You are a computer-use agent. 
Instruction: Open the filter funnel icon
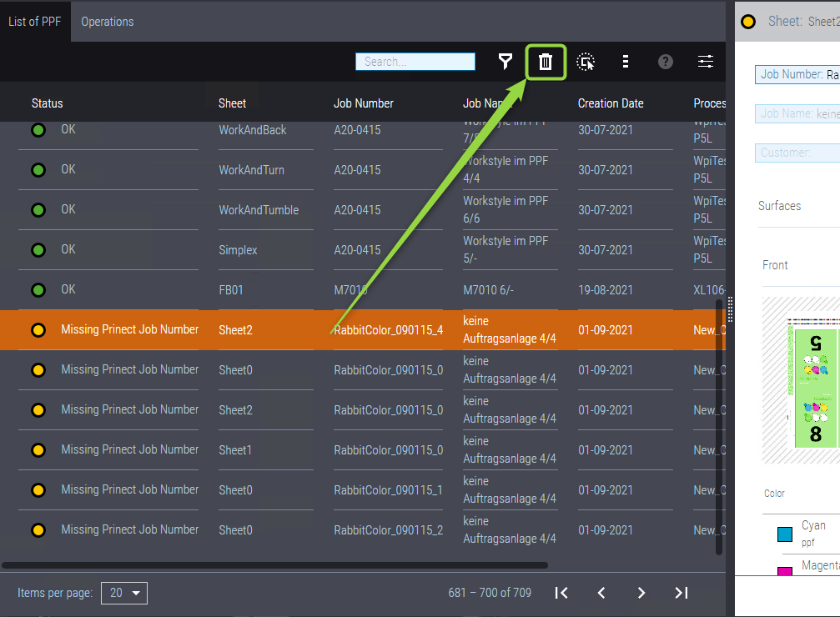tap(505, 62)
